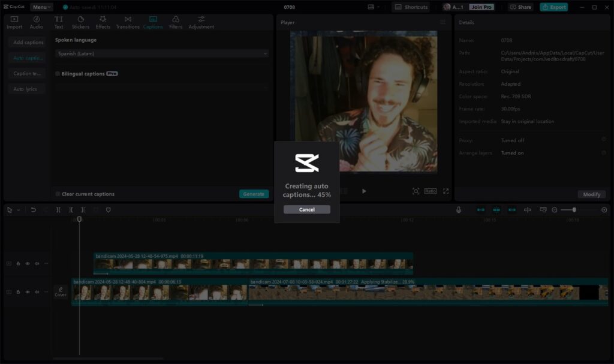The width and height of the screenshot is (614, 364).
Task: Expand the cursor tool options arrow
Action: 19,210
